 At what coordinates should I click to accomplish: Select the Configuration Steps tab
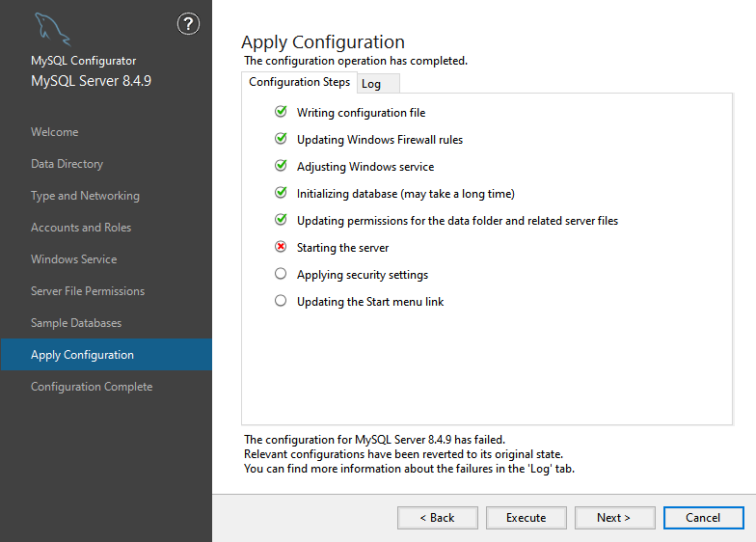[299, 82]
